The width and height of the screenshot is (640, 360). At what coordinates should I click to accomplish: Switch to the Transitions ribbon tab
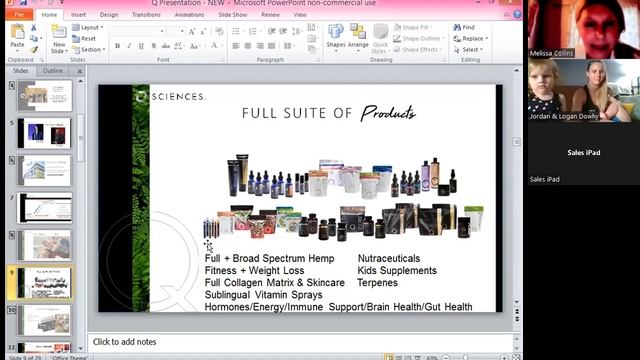146,14
